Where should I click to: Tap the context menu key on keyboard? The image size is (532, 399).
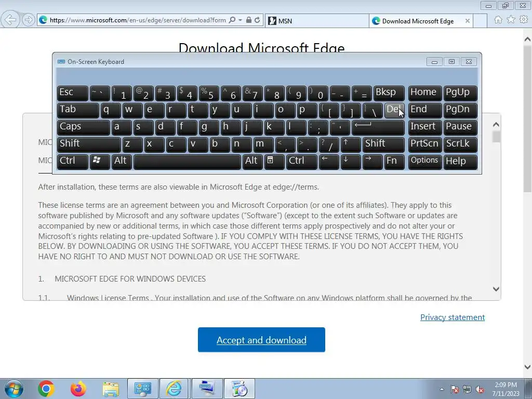tap(274, 161)
